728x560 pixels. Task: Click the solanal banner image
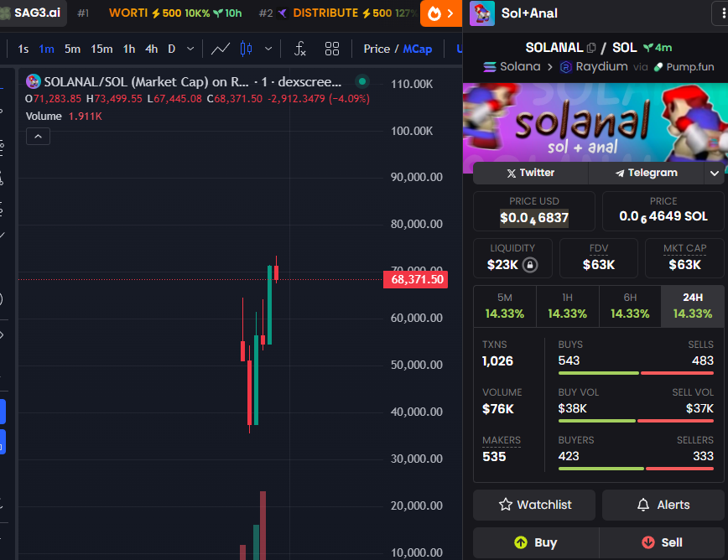(595, 122)
